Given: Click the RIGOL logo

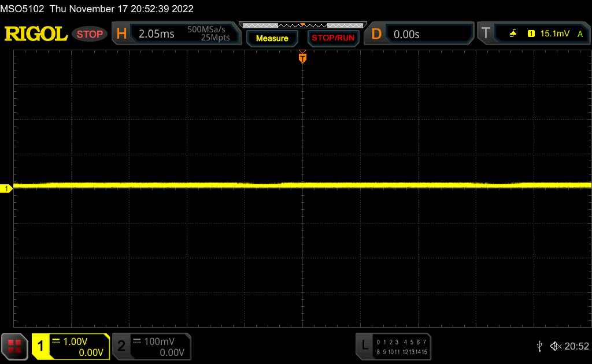Looking at the screenshot, I should 36,34.
